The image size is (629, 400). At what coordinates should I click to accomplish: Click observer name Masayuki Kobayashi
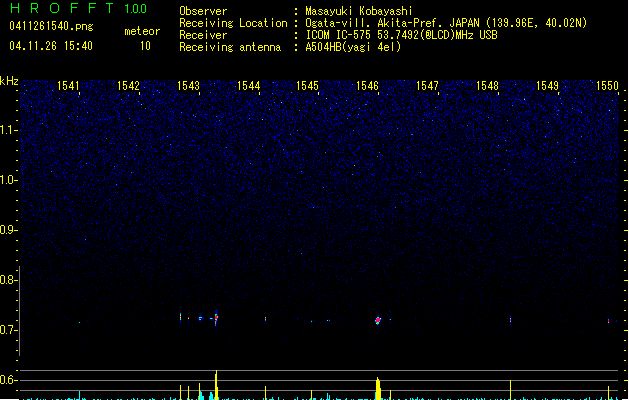click(x=359, y=11)
